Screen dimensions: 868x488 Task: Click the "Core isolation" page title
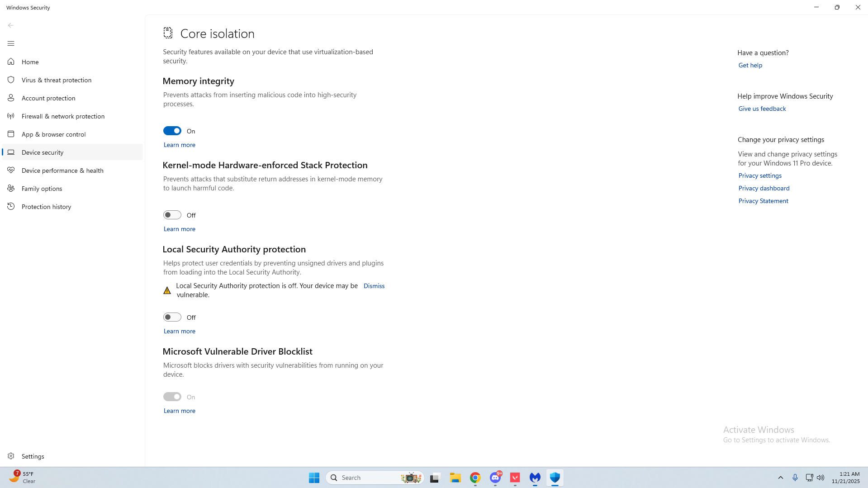click(x=218, y=33)
